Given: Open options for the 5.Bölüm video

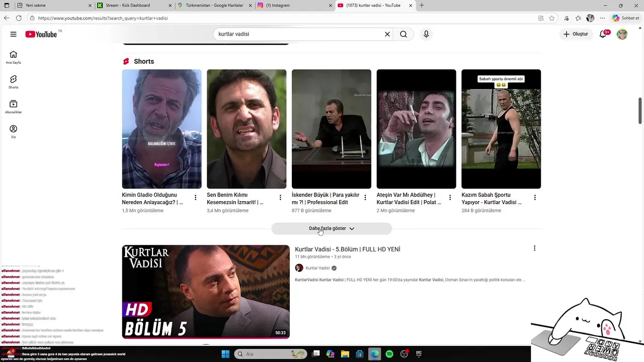Looking at the screenshot, I should click(x=534, y=248).
